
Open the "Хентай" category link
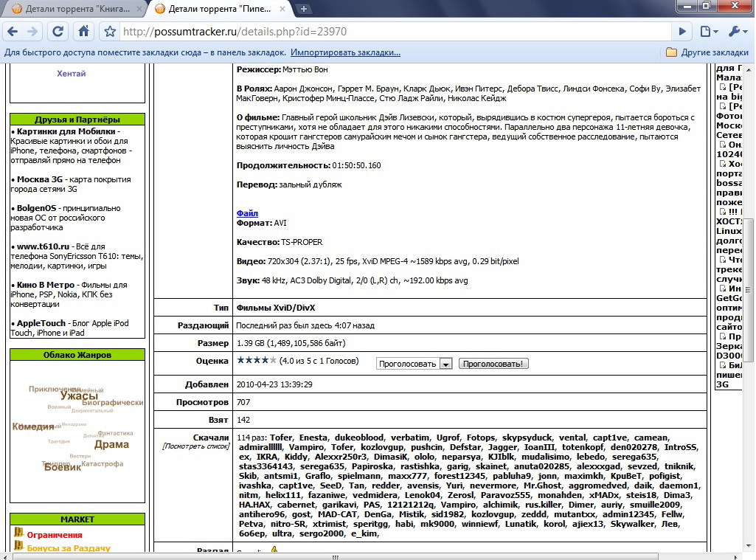(72, 73)
